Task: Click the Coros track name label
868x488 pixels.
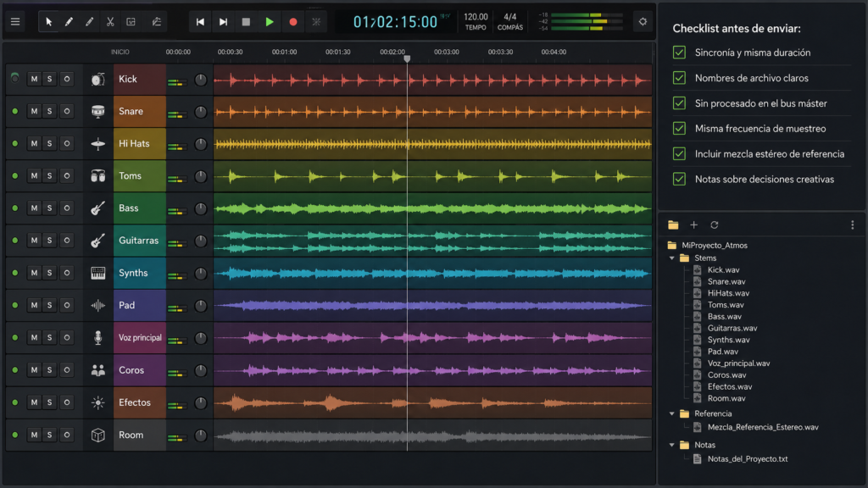Action: click(131, 370)
